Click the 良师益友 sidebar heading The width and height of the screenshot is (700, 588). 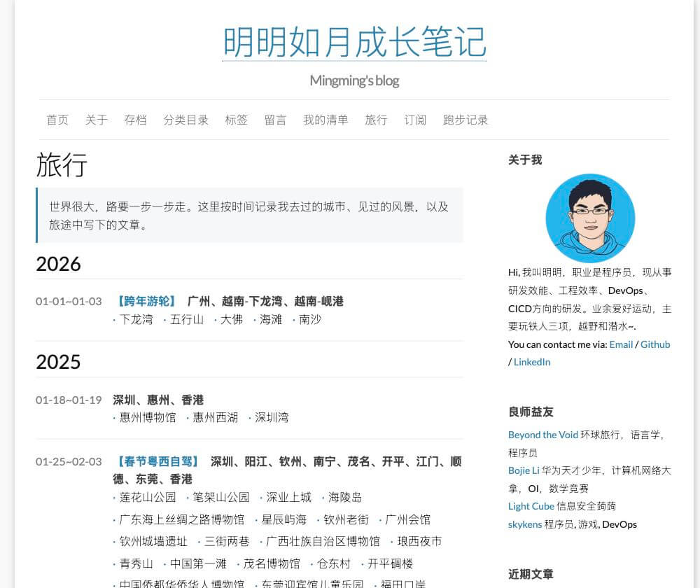531,412
